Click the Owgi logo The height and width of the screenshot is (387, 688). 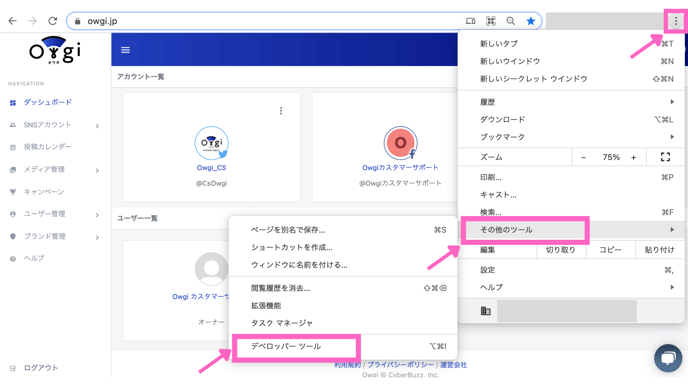click(55, 50)
